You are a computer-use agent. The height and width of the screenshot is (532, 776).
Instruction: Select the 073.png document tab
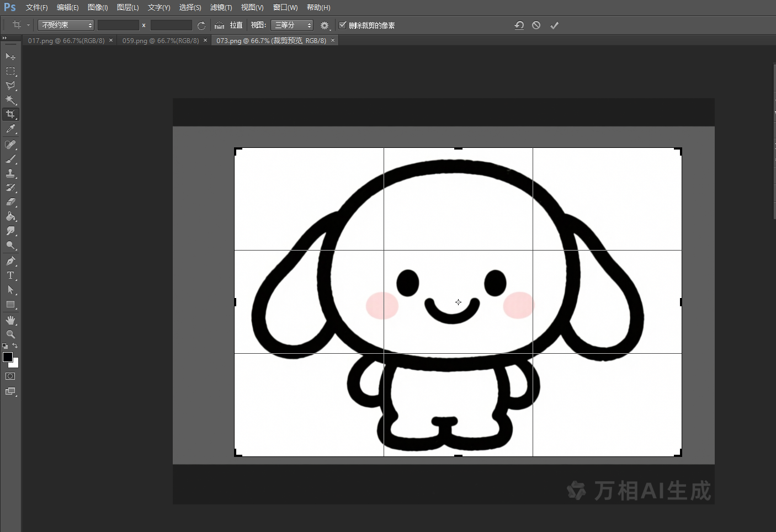pos(271,41)
